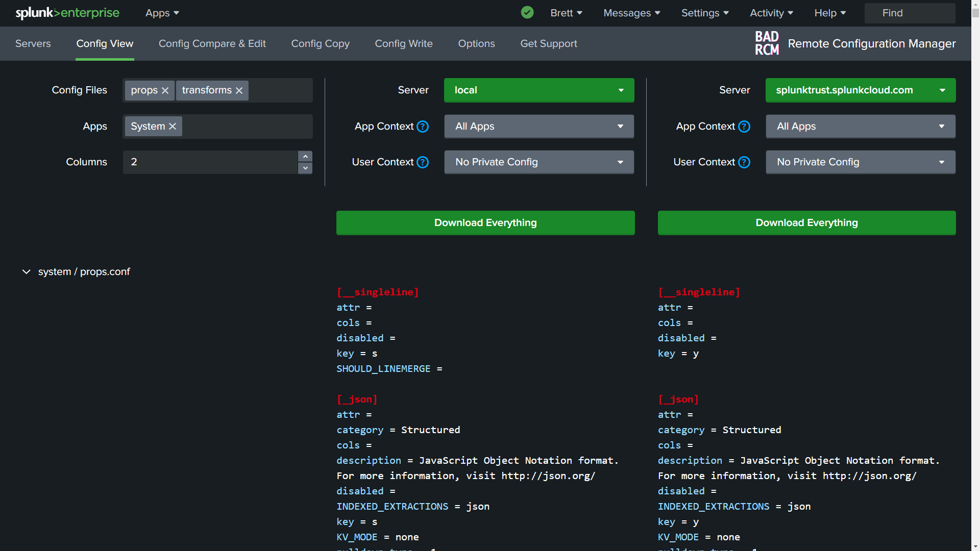The height and width of the screenshot is (551, 980).
Task: Open the splunktrust.splunkcloud.com Server dropdown
Action: tap(861, 90)
